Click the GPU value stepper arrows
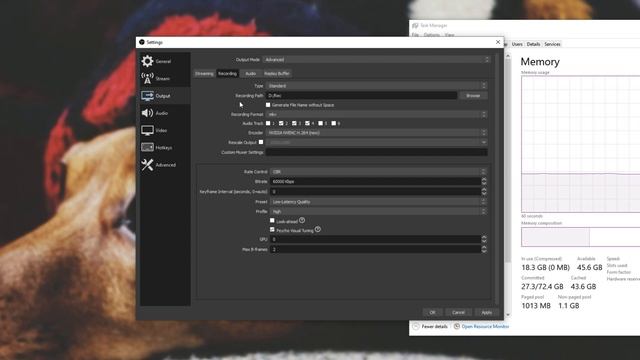The height and width of the screenshot is (360, 640). click(484, 239)
